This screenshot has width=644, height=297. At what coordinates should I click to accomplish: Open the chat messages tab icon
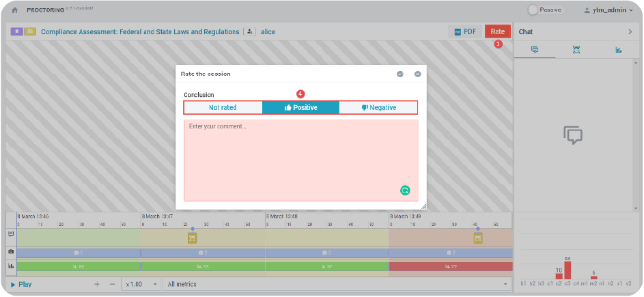click(x=534, y=50)
